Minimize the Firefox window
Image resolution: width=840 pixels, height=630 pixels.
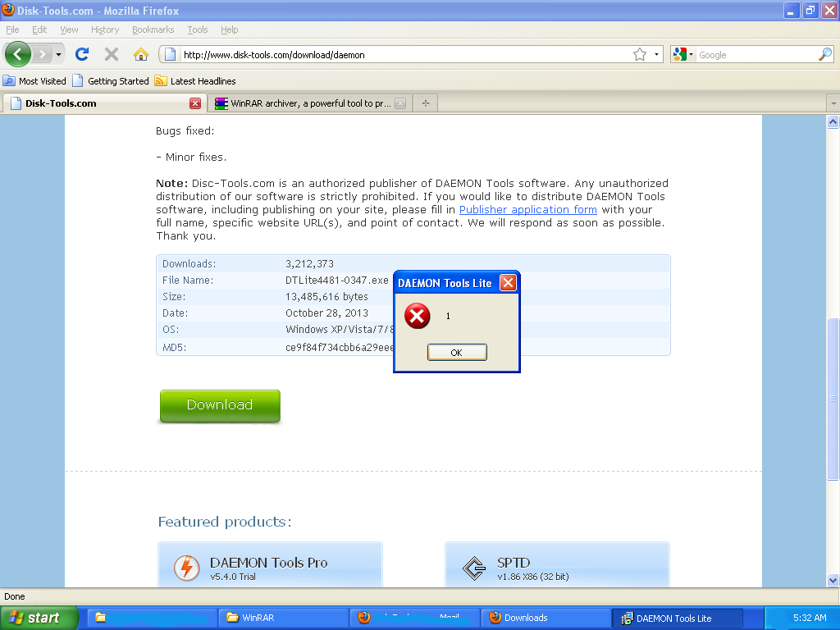(792, 10)
